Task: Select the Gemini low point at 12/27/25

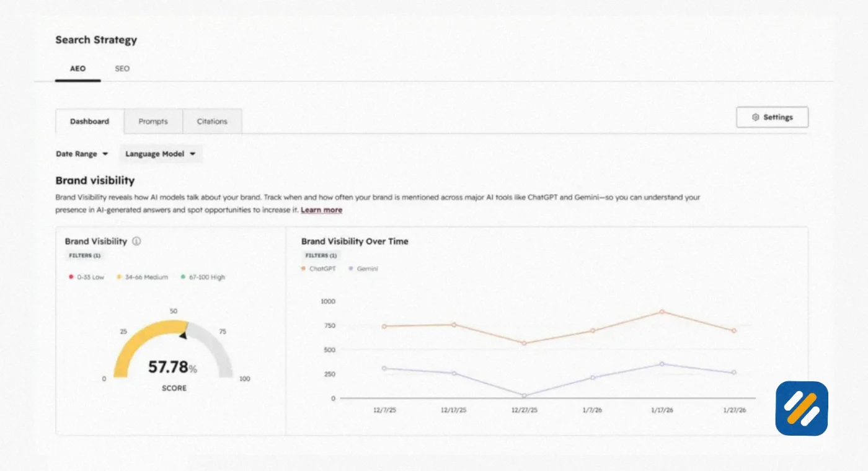Action: [524, 395]
